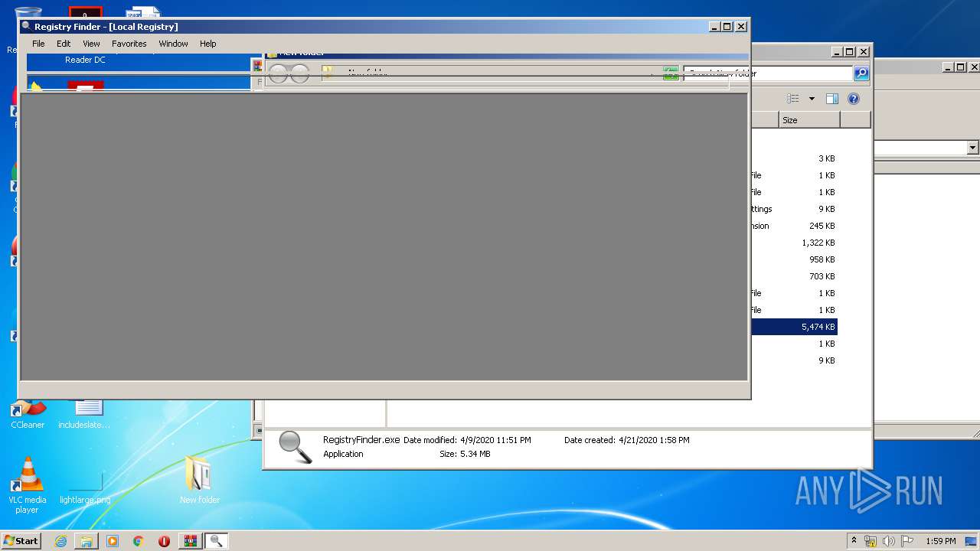The height and width of the screenshot is (551, 980).
Task: Open the New folder desktop icon
Action: click(199, 480)
